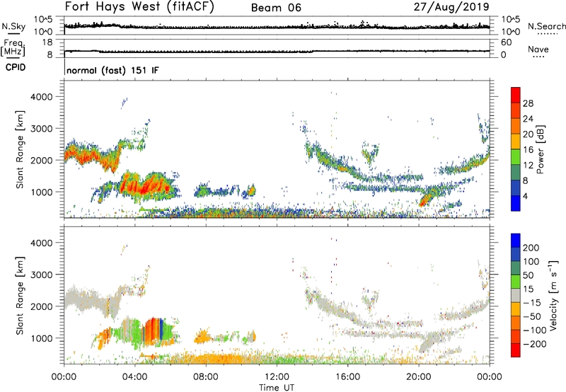Select the 'CPID' row label
The image size is (566, 392).
point(16,67)
